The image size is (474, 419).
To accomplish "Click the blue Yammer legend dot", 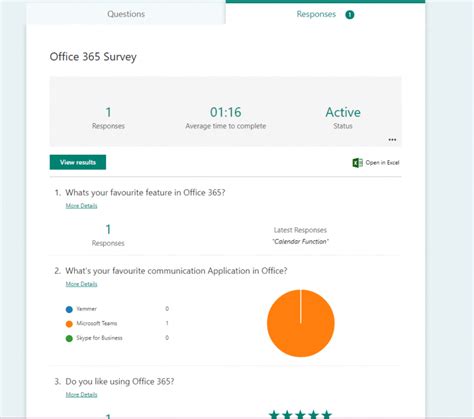I will [x=69, y=309].
